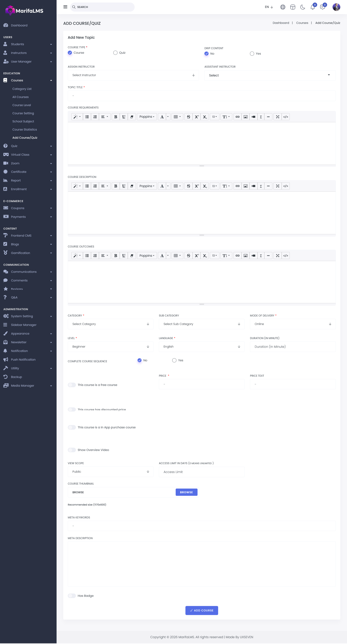347x644 pixels.
Task: Open the Select Instructor dropdown
Action: [133, 75]
